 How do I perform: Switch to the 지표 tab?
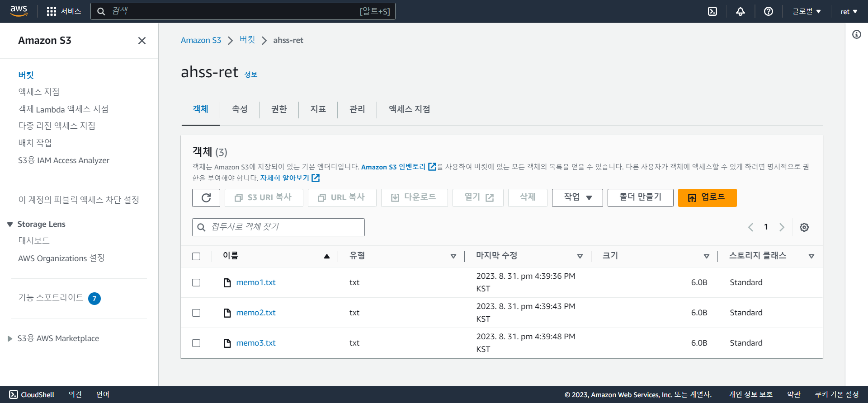318,109
